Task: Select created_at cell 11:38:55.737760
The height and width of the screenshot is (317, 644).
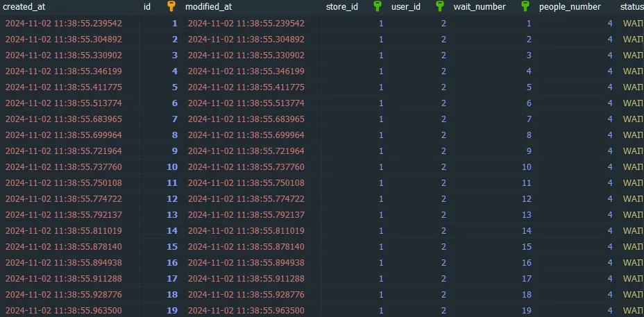Action: click(64, 167)
